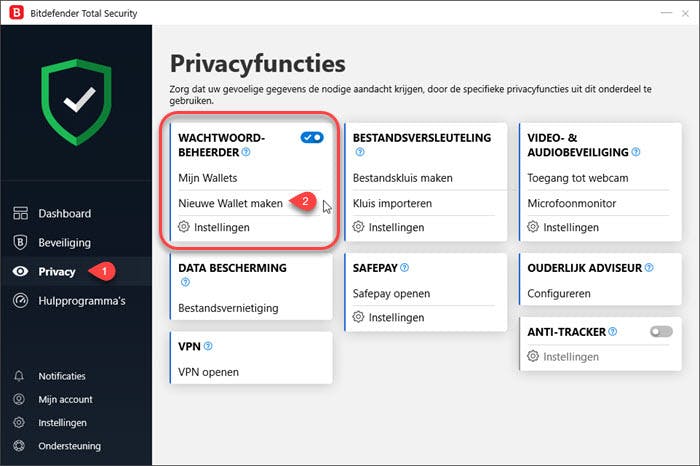The height and width of the screenshot is (466, 700).
Task: Click Bestandskluis maken
Action: click(x=402, y=178)
